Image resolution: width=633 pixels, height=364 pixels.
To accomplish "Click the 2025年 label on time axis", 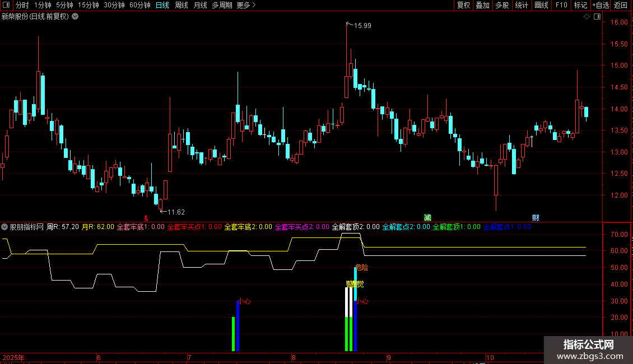I will coord(13,357).
